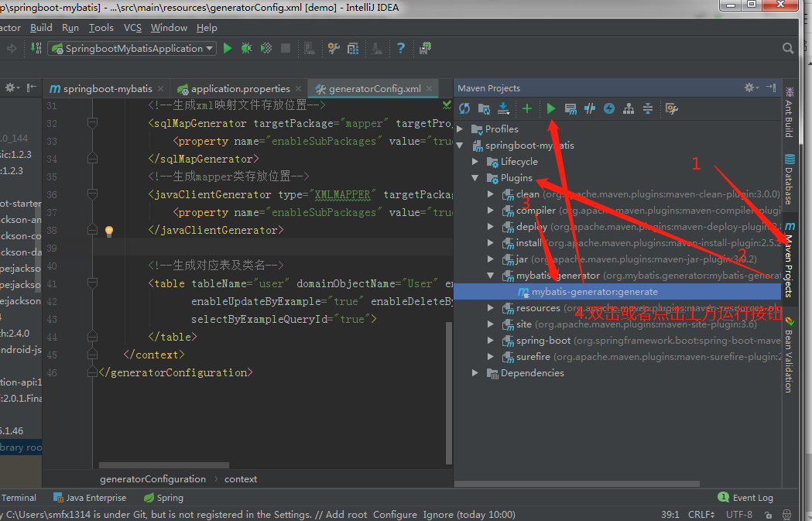Open the VCS menu
The height and width of the screenshot is (521, 812).
(132, 27)
